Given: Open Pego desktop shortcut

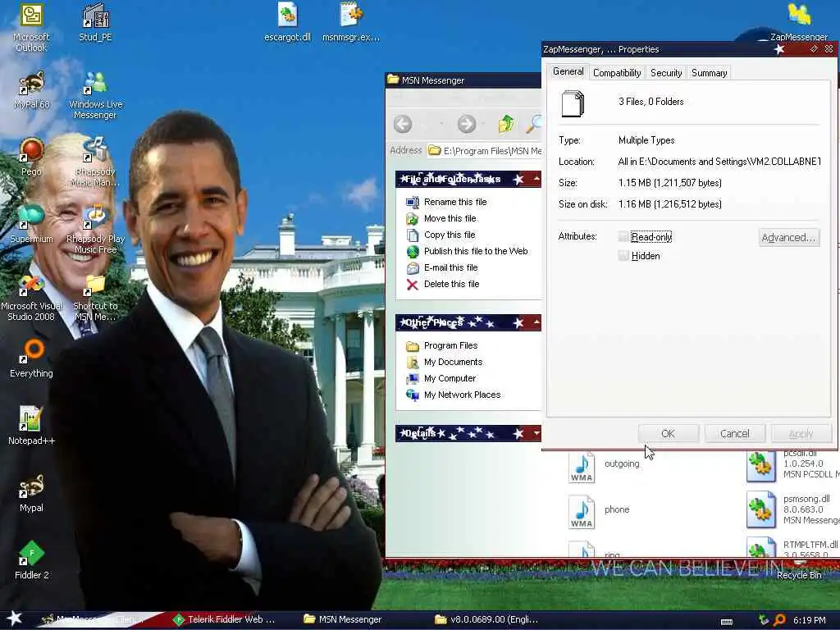Looking at the screenshot, I should (x=31, y=157).
